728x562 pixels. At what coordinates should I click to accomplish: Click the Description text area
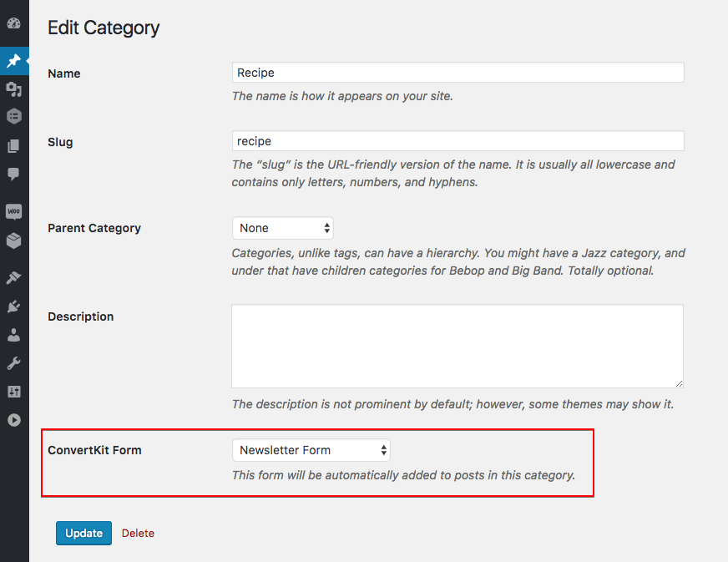(x=458, y=346)
